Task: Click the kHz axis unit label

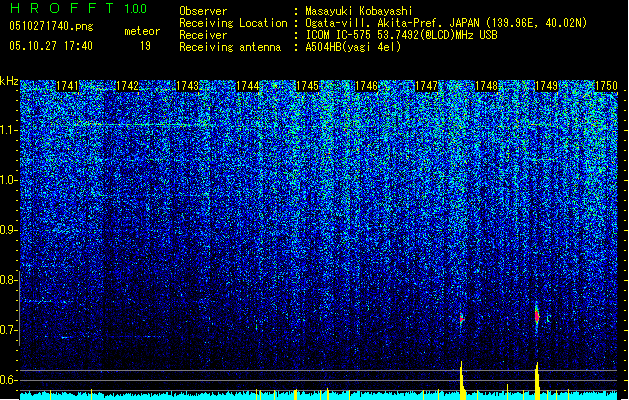Action: (x=9, y=81)
